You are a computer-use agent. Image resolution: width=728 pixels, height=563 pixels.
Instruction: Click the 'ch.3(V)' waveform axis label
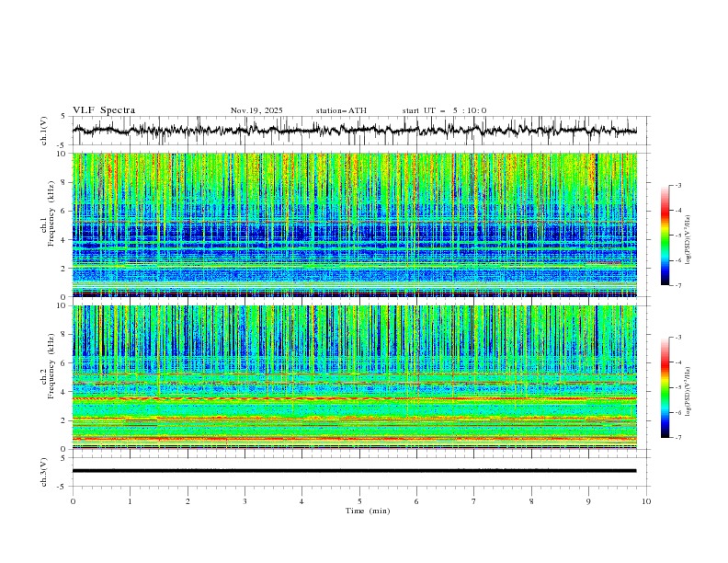tap(43, 472)
